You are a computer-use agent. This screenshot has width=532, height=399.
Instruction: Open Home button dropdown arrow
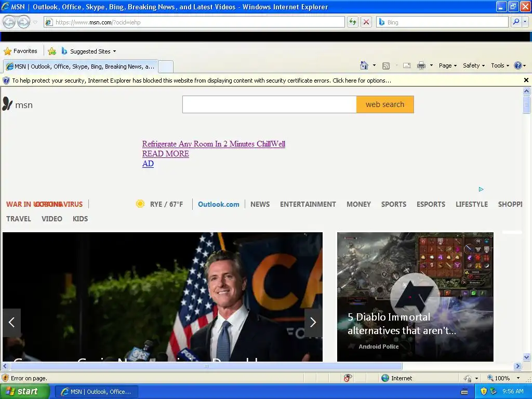[374, 65]
